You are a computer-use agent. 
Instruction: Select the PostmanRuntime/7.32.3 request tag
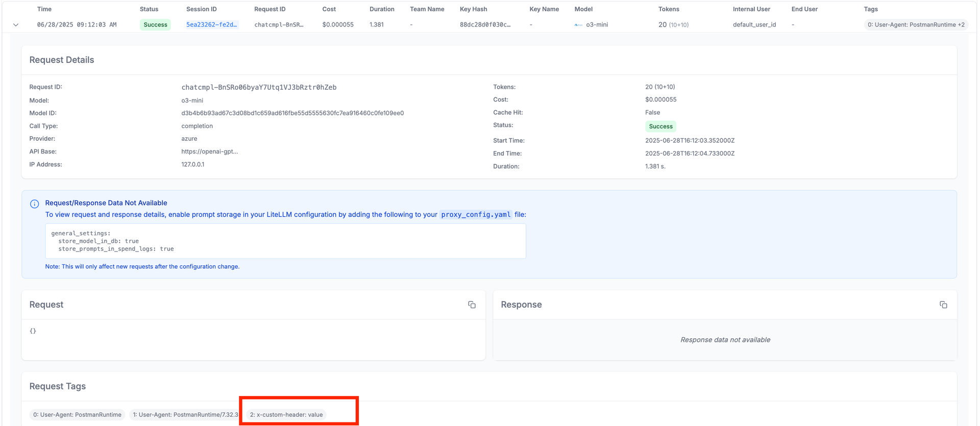click(x=185, y=415)
